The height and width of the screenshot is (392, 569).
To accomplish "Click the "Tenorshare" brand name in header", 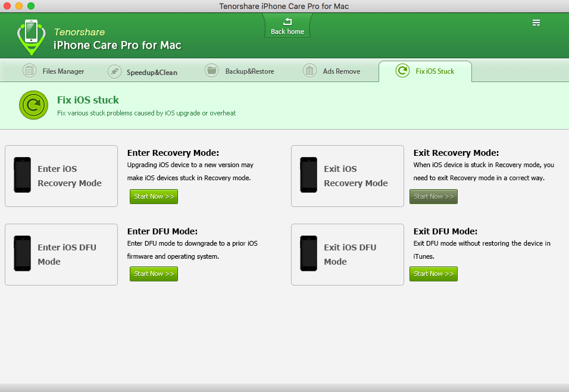I will 80,32.
